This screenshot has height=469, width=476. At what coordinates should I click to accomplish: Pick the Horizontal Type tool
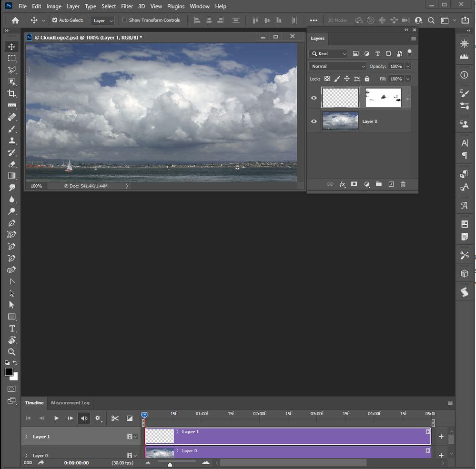click(12, 329)
